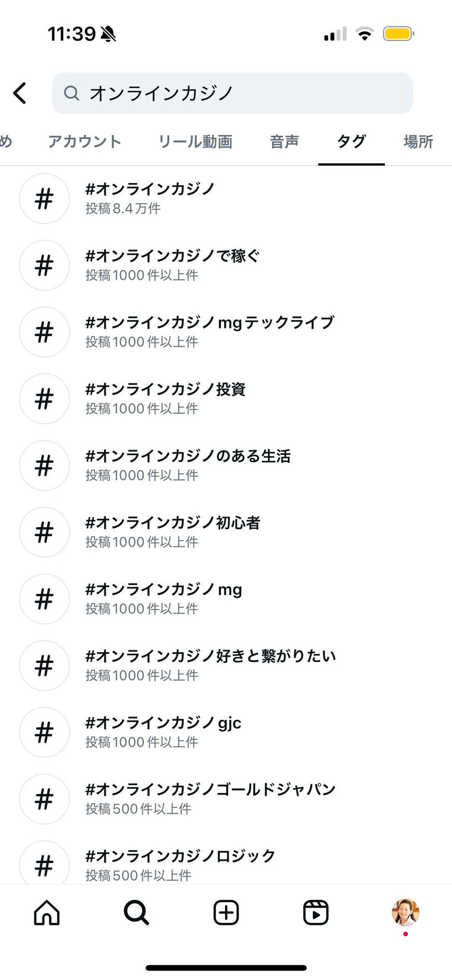The height and width of the screenshot is (980, 452).
Task: Open the Create post plus icon
Action: point(225,913)
